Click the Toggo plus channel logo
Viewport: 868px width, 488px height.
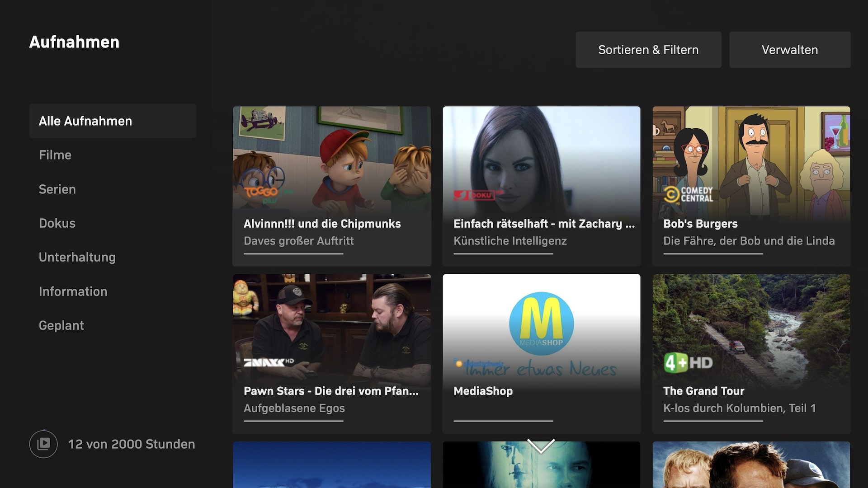264,193
